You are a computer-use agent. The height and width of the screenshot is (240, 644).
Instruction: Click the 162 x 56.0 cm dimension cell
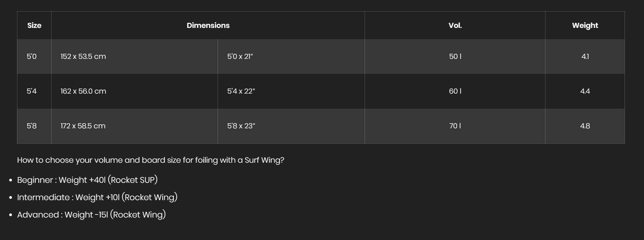(x=83, y=91)
